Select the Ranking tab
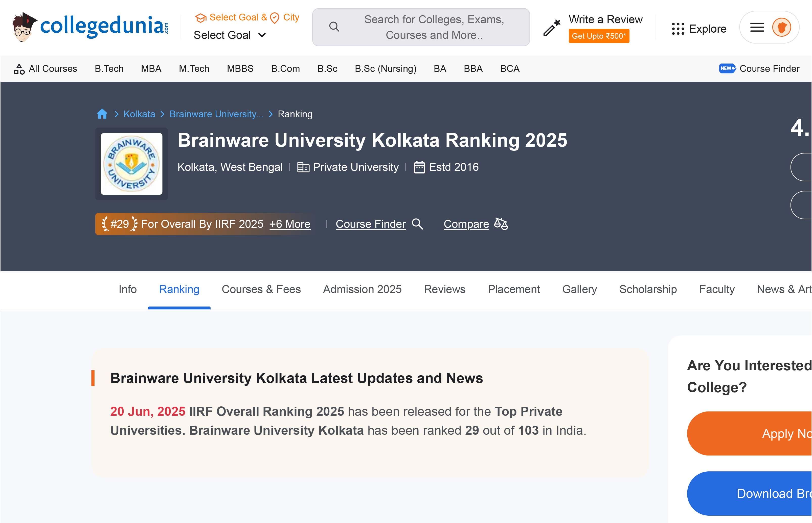812x523 pixels. coord(179,289)
